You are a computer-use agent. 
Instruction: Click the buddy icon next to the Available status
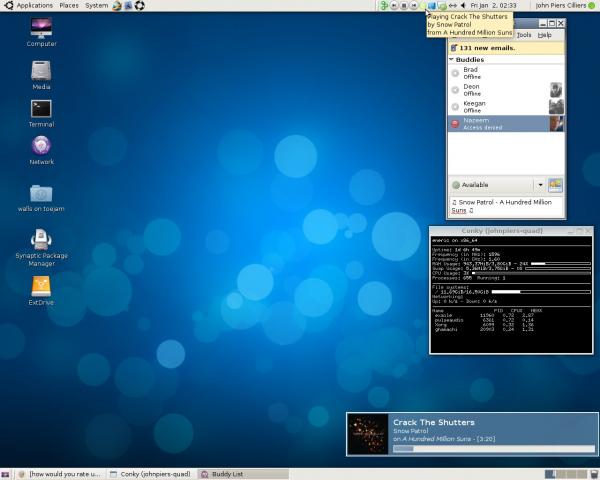pos(555,185)
